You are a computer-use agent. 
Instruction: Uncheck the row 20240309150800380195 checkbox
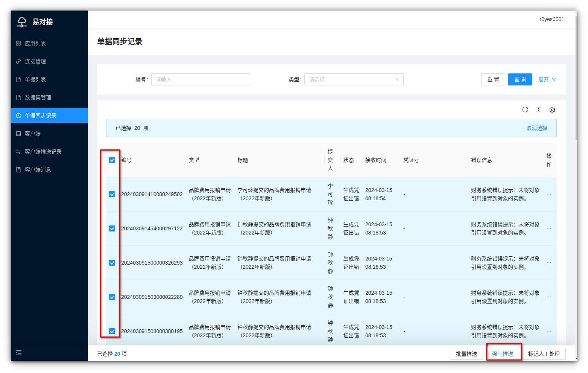coord(112,331)
